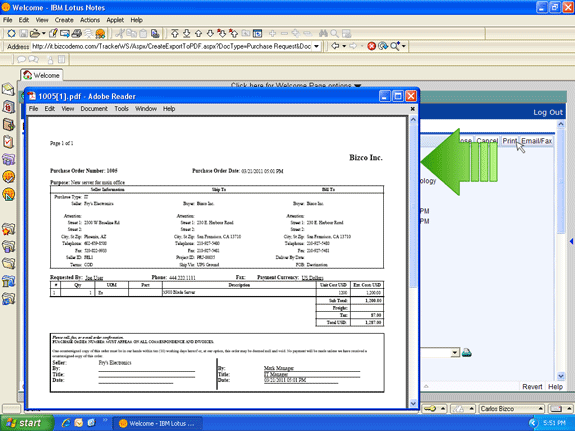Click the Next Unread arrow with red star
Viewport: 575px width, 431px height.
[221, 34]
